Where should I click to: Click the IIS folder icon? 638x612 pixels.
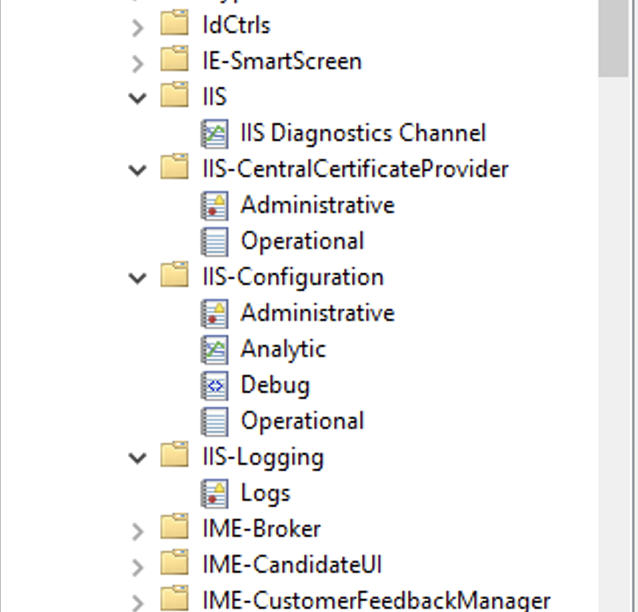(175, 95)
